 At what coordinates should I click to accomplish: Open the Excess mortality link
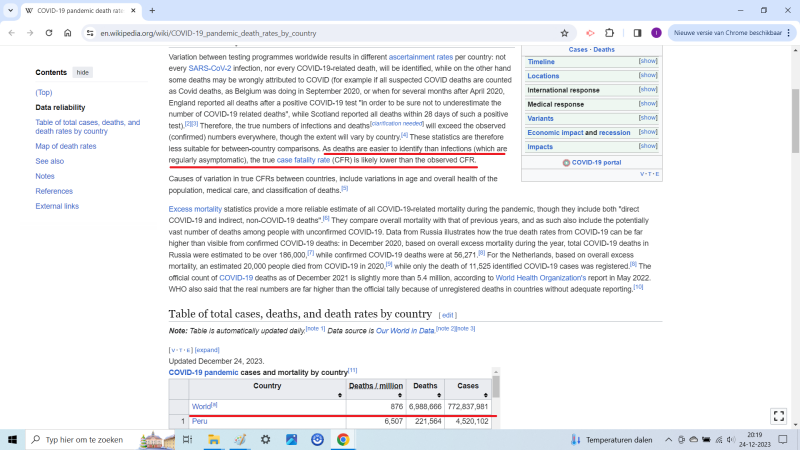point(194,209)
